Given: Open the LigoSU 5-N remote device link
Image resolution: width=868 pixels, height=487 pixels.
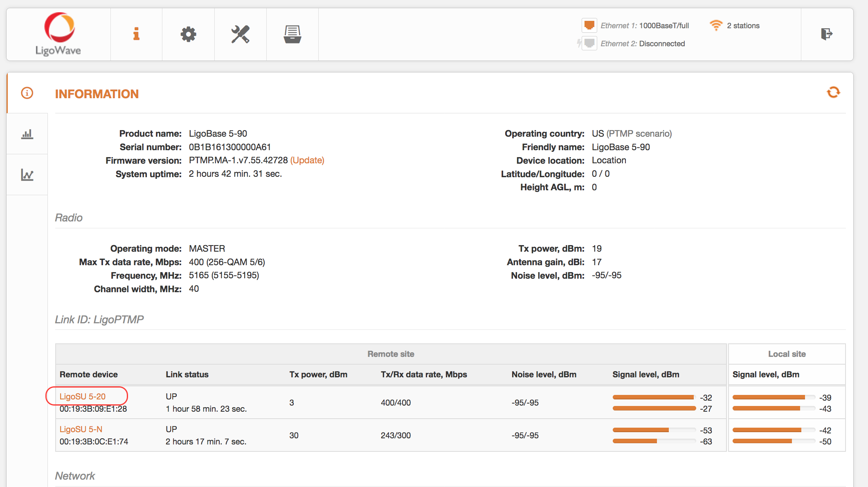Looking at the screenshot, I should (81, 429).
